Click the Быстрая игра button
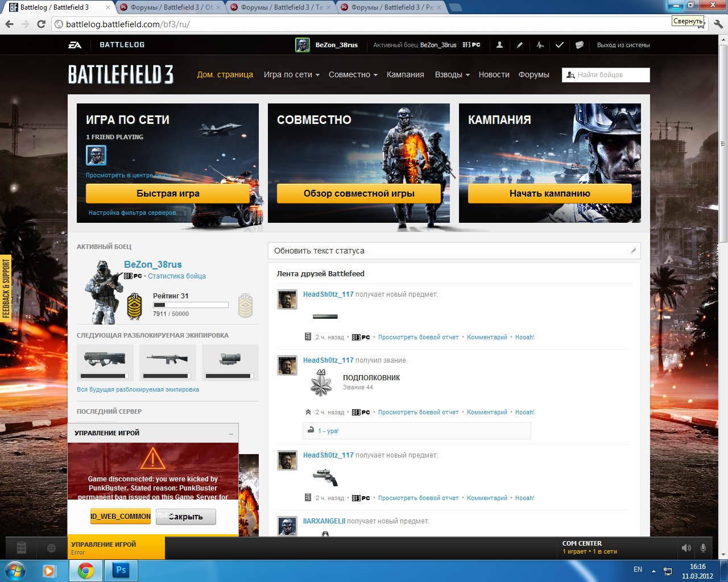This screenshot has height=582, width=728. 168,193
